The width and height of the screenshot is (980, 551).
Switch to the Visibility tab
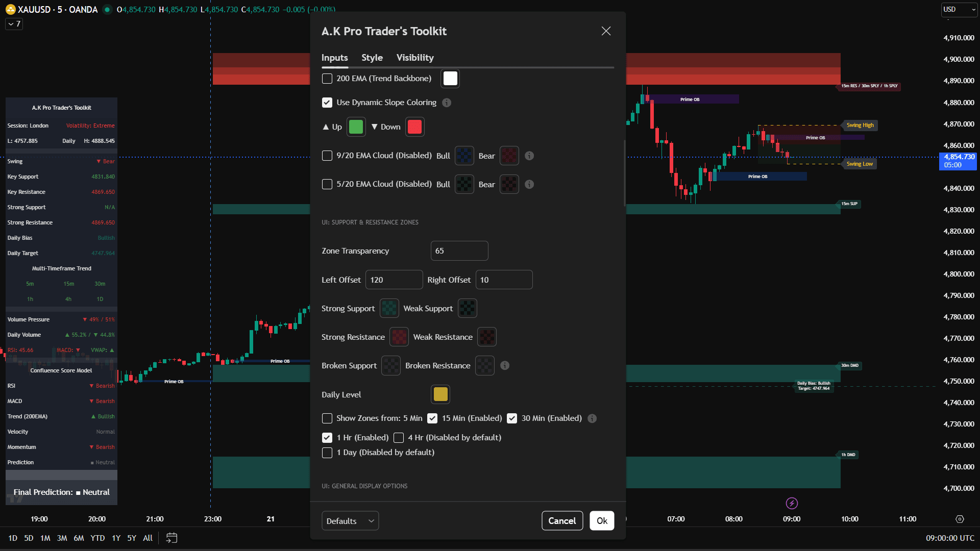414,58
